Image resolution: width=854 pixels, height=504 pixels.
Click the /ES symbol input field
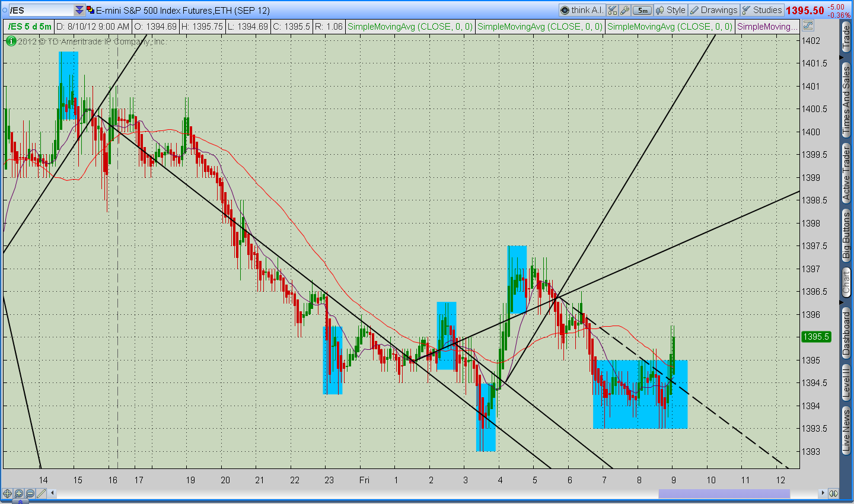click(42, 10)
